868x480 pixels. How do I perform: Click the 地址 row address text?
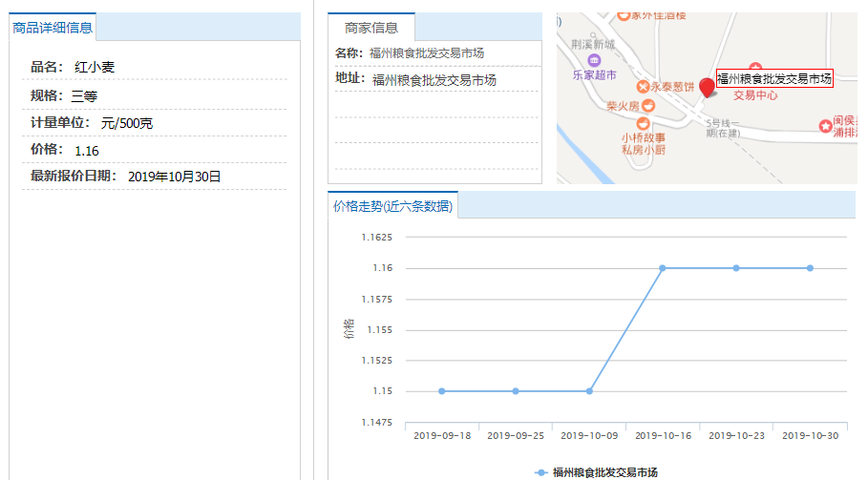tap(434, 80)
